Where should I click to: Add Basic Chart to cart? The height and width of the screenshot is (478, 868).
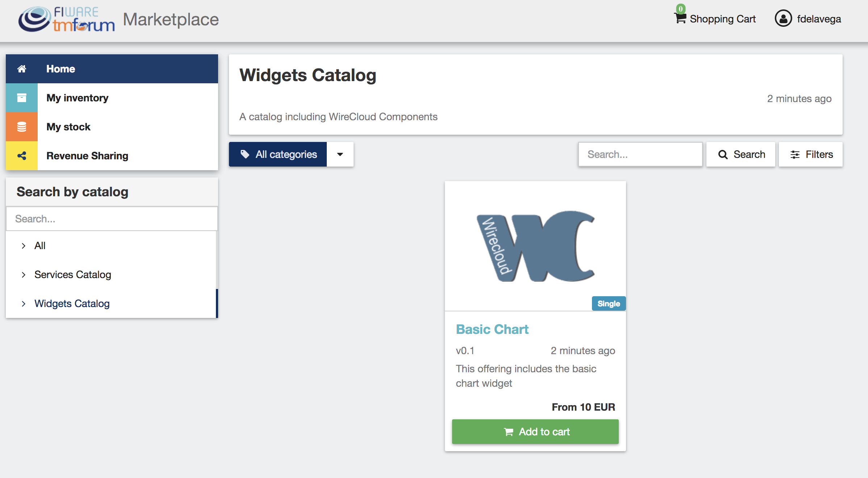tap(535, 432)
